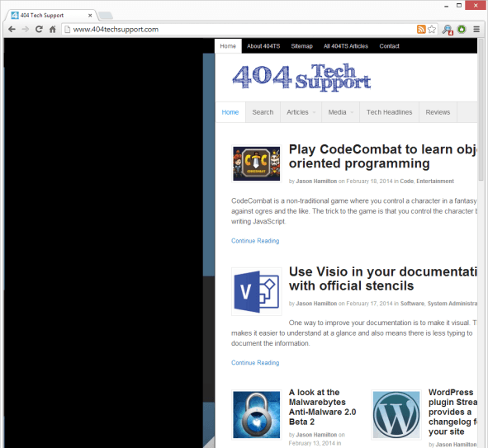Click the orange RSS feed icon
The width and height of the screenshot is (488, 448).
coord(421,29)
